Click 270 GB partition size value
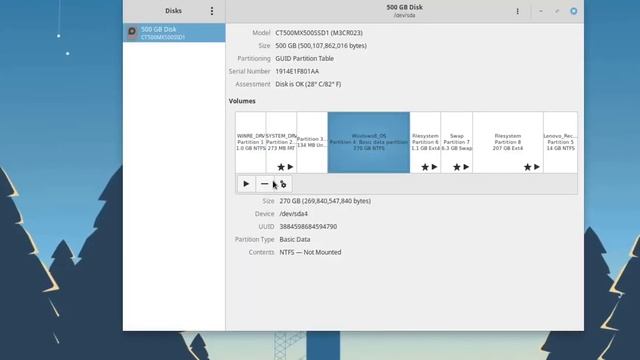 pyautogui.click(x=325, y=201)
